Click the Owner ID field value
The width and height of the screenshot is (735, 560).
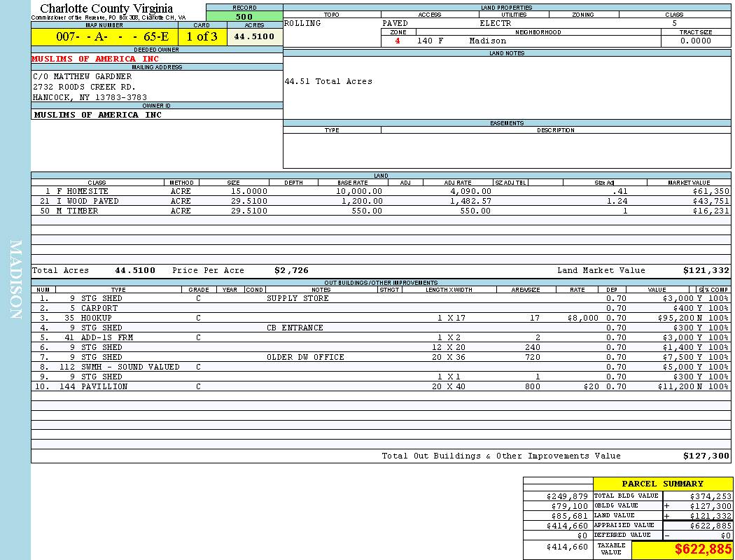pos(98,115)
